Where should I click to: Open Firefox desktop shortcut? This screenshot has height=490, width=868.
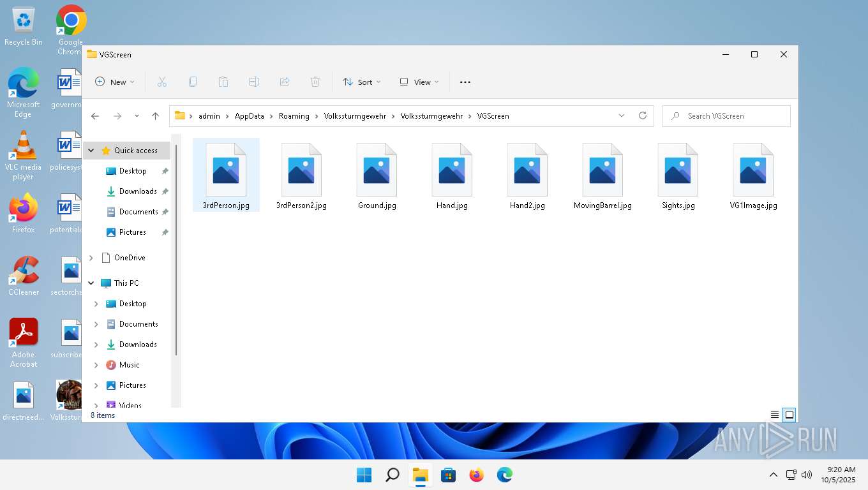[x=23, y=214]
